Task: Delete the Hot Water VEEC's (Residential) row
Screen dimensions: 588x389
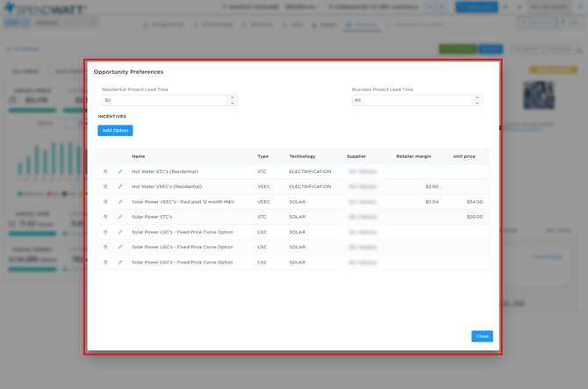Action: click(x=105, y=186)
